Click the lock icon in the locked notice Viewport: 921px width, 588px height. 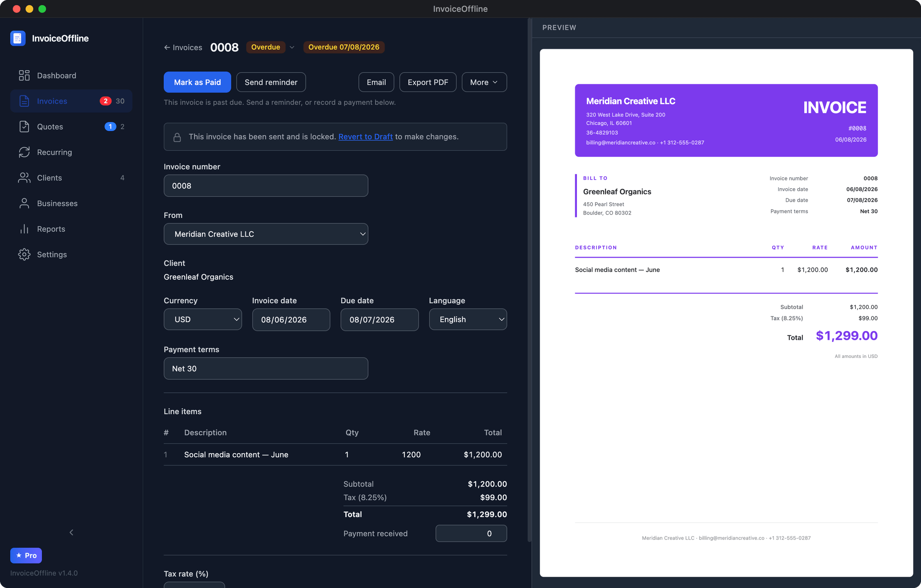point(177,137)
